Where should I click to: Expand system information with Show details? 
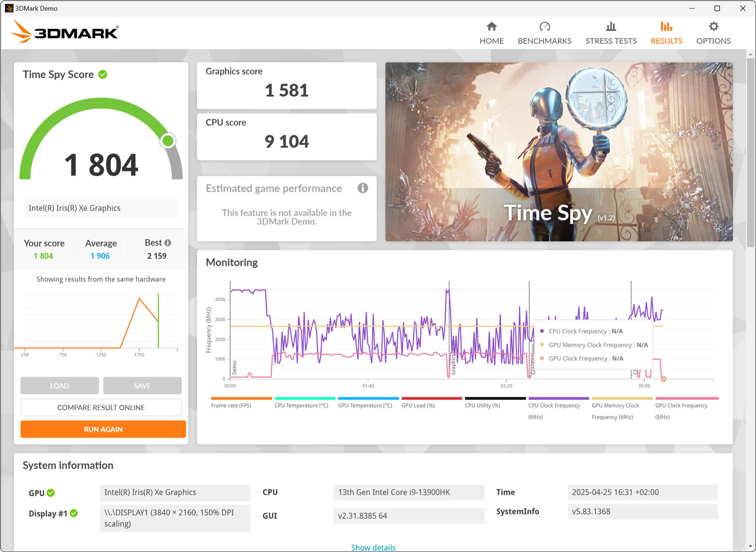click(373, 547)
